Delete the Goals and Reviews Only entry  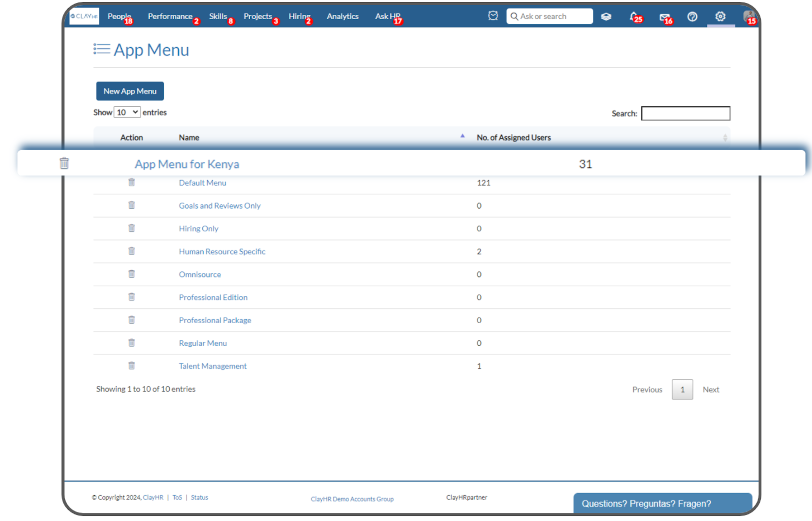point(131,205)
